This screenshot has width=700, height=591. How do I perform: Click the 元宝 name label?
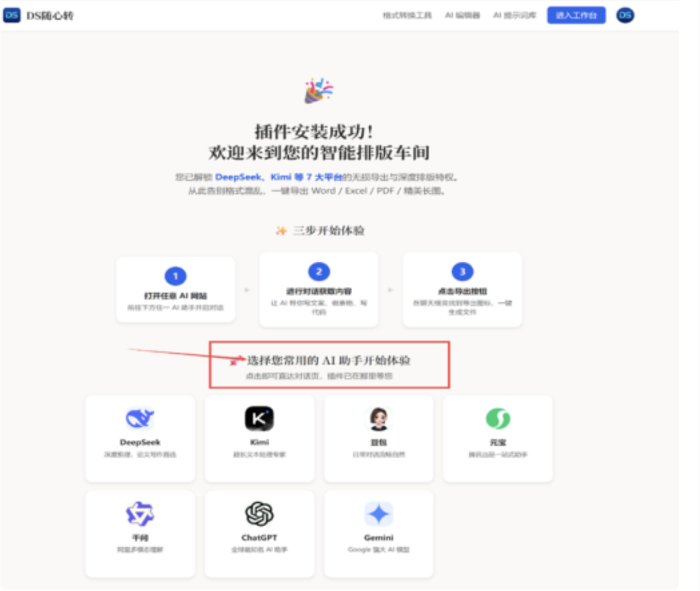498,442
